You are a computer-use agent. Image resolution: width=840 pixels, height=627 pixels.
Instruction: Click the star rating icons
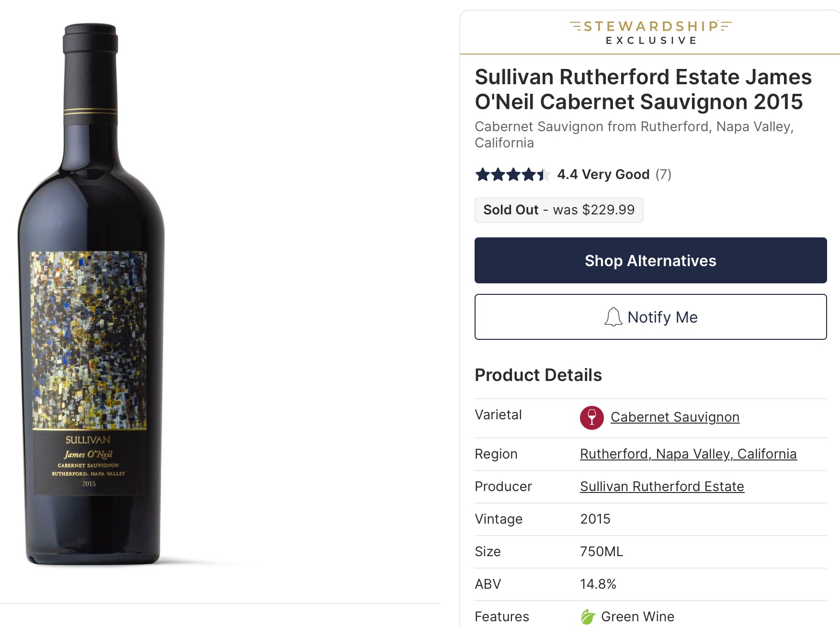coord(512,175)
